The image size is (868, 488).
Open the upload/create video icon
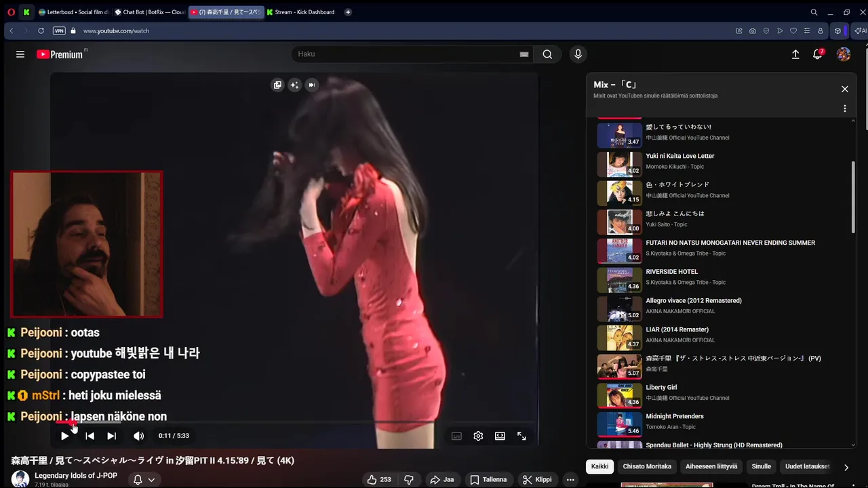click(795, 54)
